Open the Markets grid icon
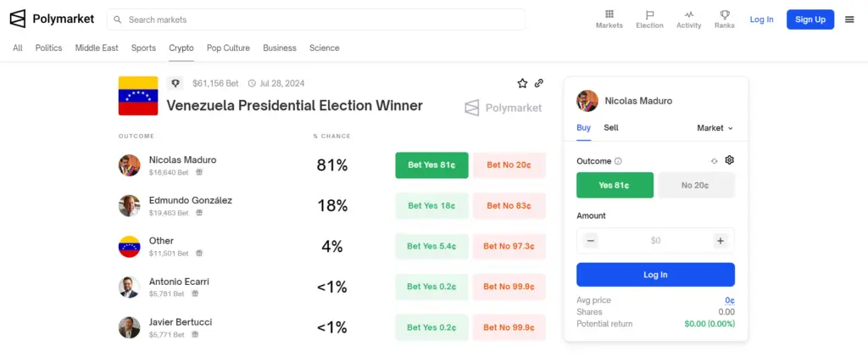This screenshot has width=868, height=363. 609,14
